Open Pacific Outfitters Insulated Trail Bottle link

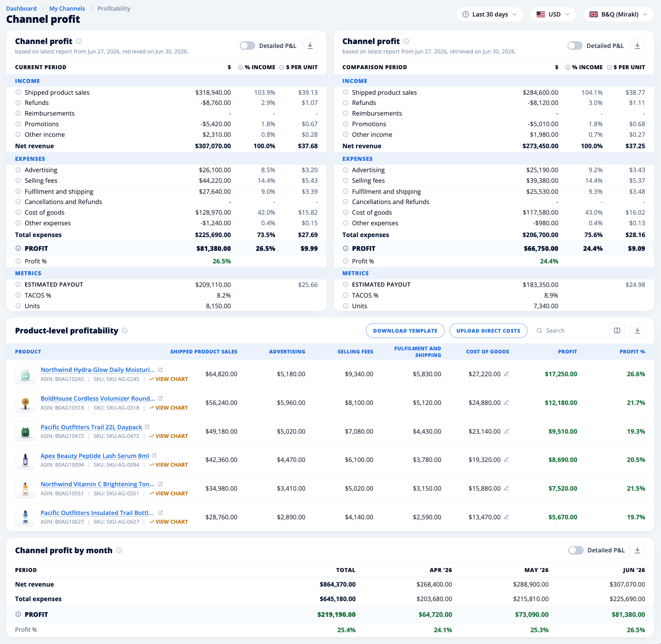tap(97, 513)
